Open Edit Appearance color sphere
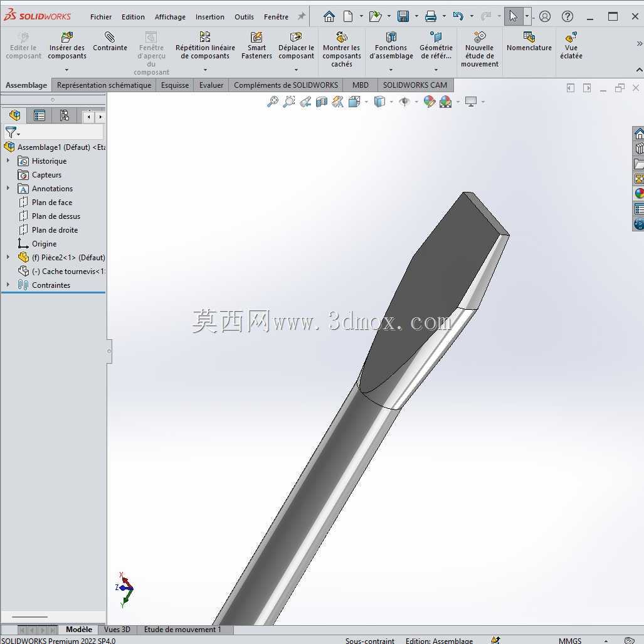 click(429, 102)
